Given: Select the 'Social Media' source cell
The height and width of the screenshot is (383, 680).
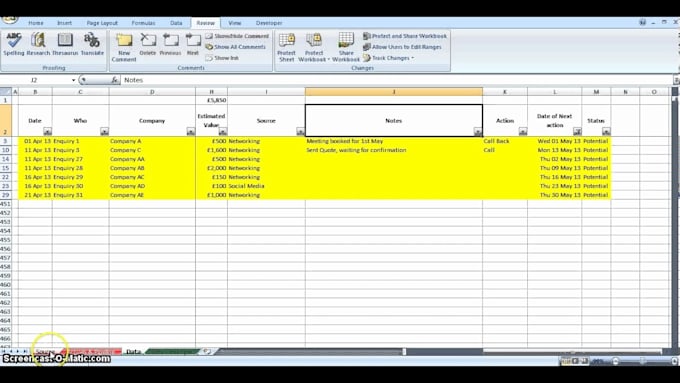Looking at the screenshot, I should (266, 186).
